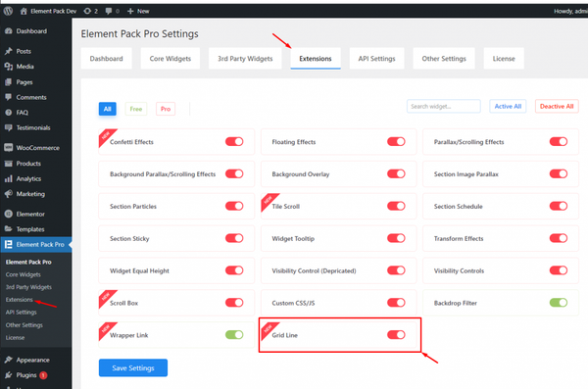Click the Deactive All button

click(557, 106)
